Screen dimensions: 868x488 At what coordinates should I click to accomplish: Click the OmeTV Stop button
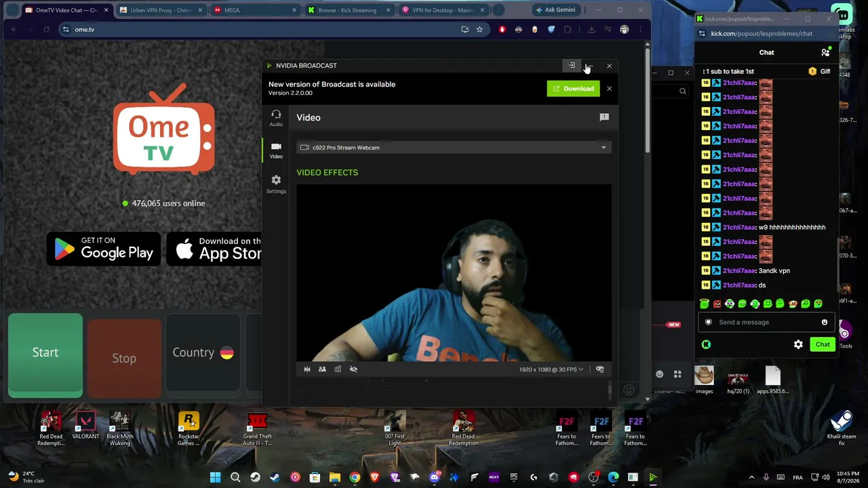tap(124, 358)
